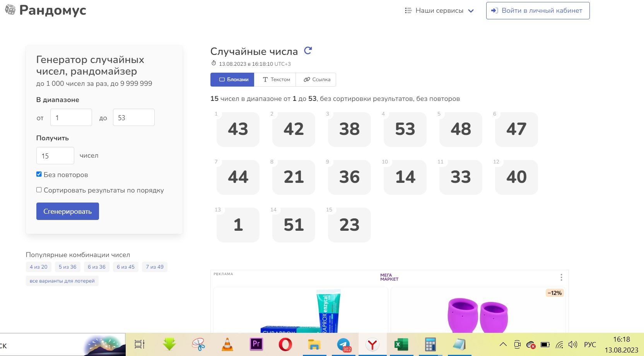The image size is (644, 356).
Task: Click the до range input field
Action: click(134, 118)
